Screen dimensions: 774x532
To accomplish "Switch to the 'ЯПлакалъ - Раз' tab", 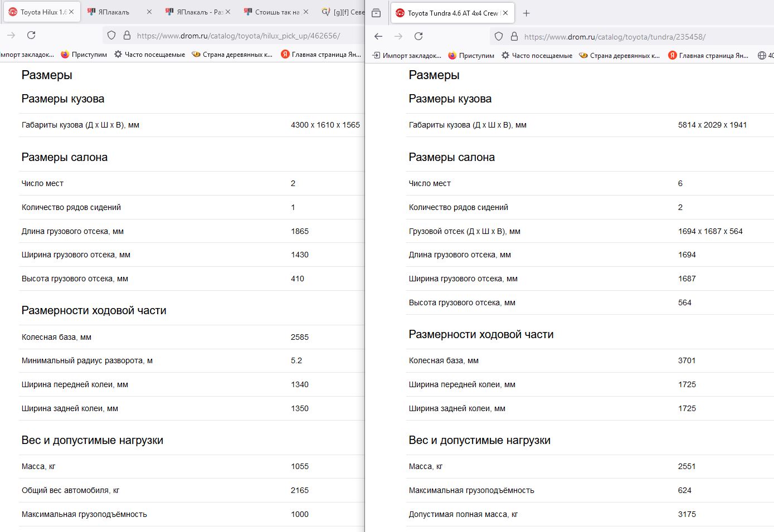I will point(198,12).
